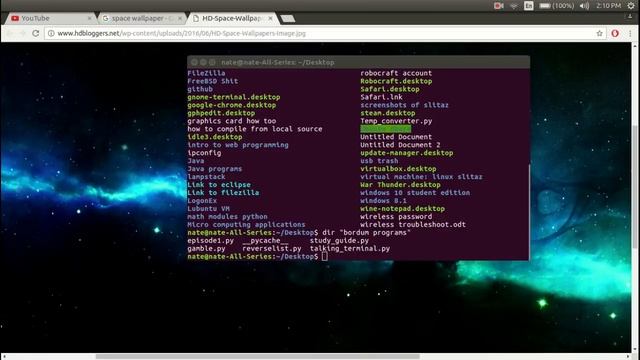Screen dimensions: 640x360
Task: Click the hdbloggers.net address bar URL
Action: pos(181,33)
